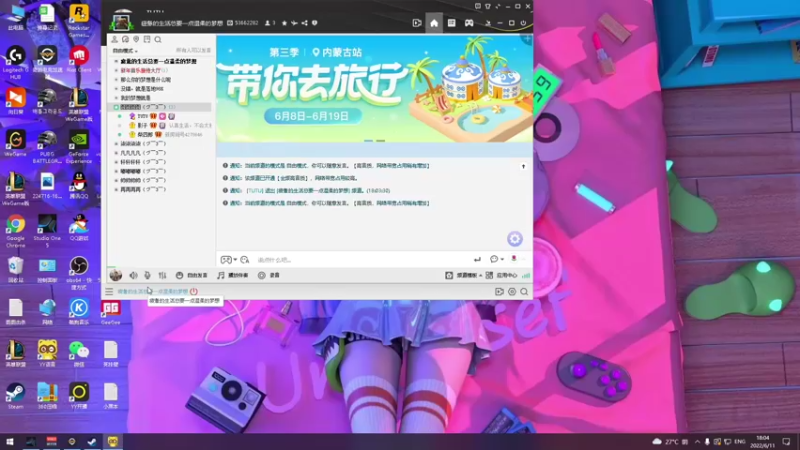Screen dimensions: 800x450
Task: Expand the arrow next to gamepad icon
Action: [235, 260]
